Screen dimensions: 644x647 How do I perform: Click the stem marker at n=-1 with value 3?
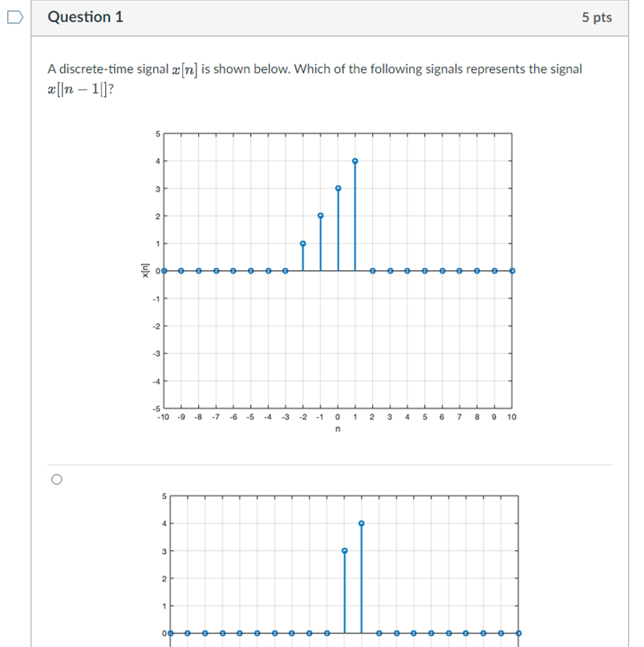(x=338, y=188)
